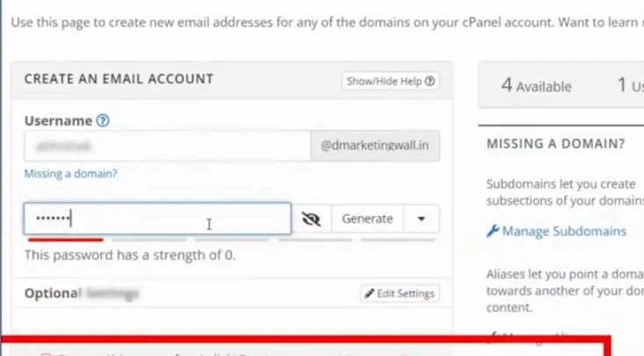
Task: Select the "1 Used" accounts counter
Action: pyautogui.click(x=629, y=86)
